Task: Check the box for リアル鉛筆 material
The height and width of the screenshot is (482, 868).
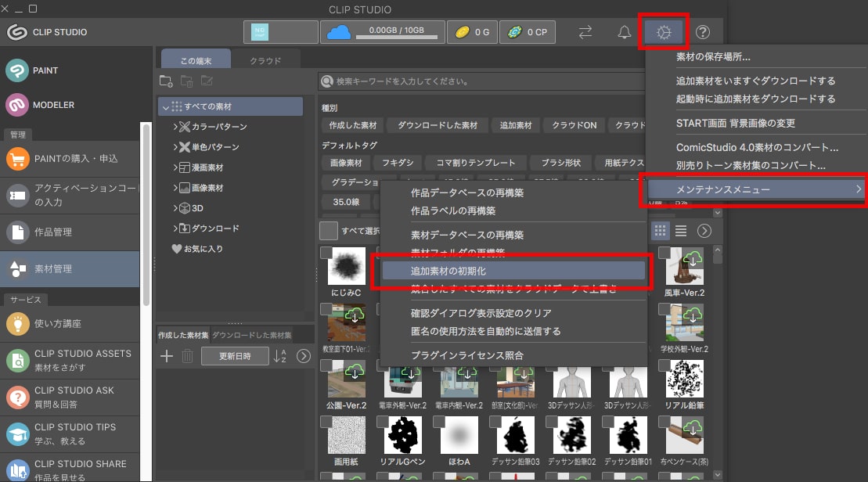Action: click(x=665, y=365)
